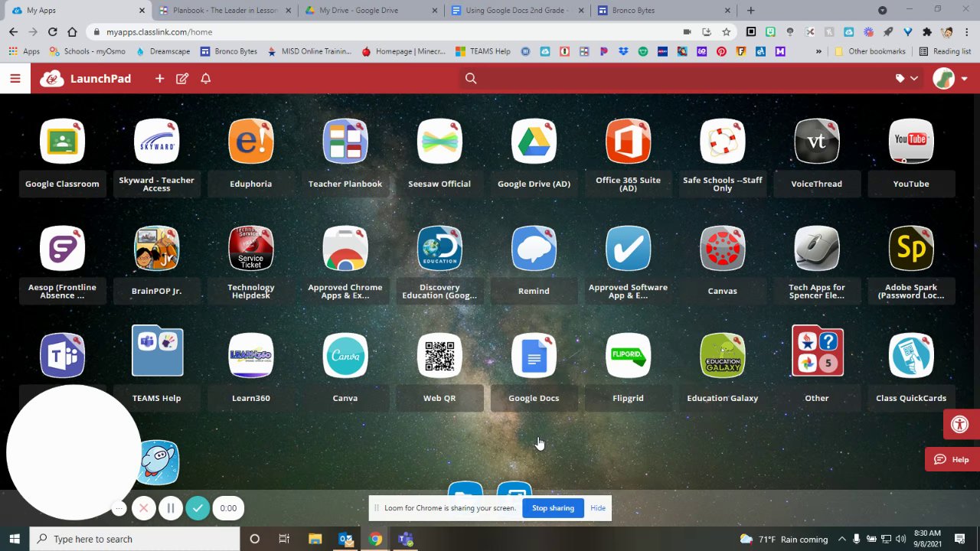Open Tech Apps for Spencer Elementary

(817, 248)
